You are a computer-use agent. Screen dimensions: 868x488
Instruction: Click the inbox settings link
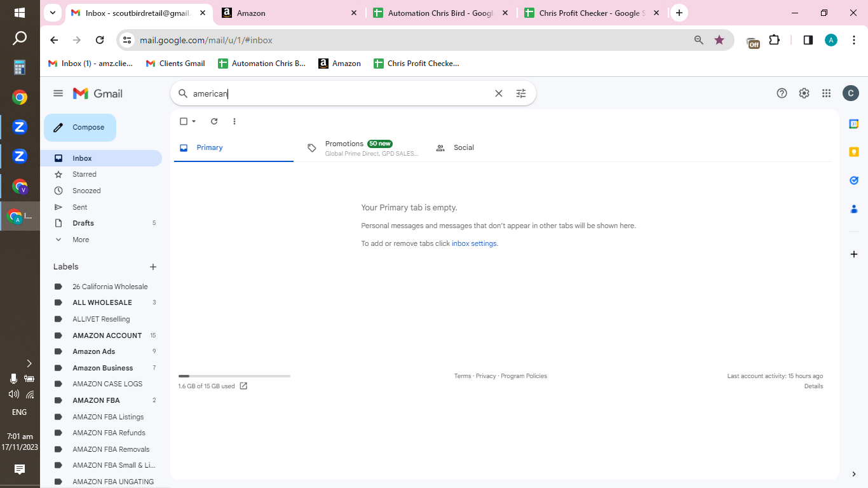(474, 243)
